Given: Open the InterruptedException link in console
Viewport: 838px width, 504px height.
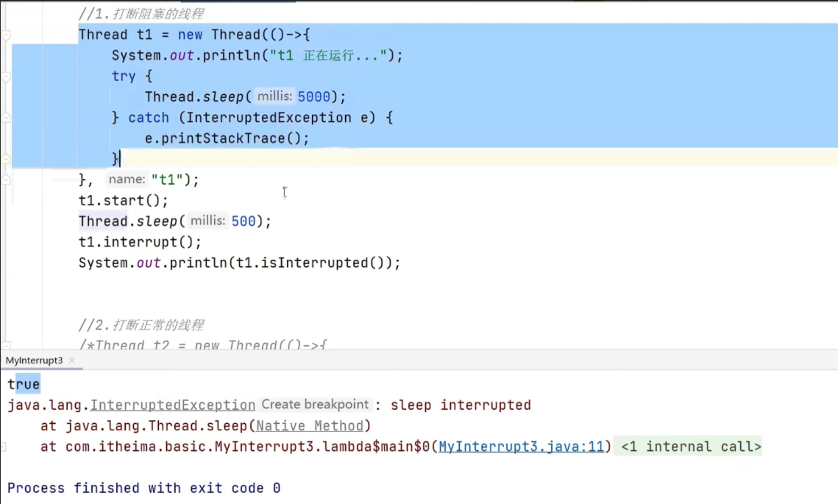Looking at the screenshot, I should 173,405.
